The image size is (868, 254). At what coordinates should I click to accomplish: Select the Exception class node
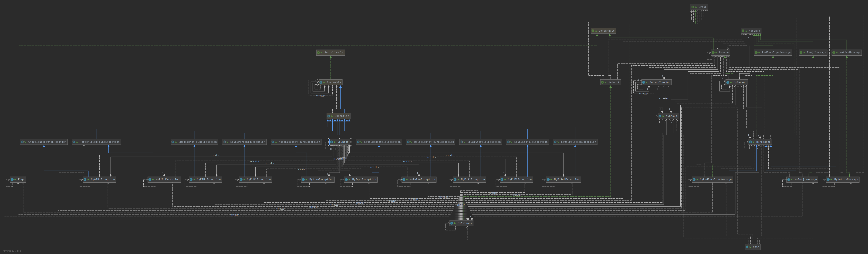tap(339, 116)
